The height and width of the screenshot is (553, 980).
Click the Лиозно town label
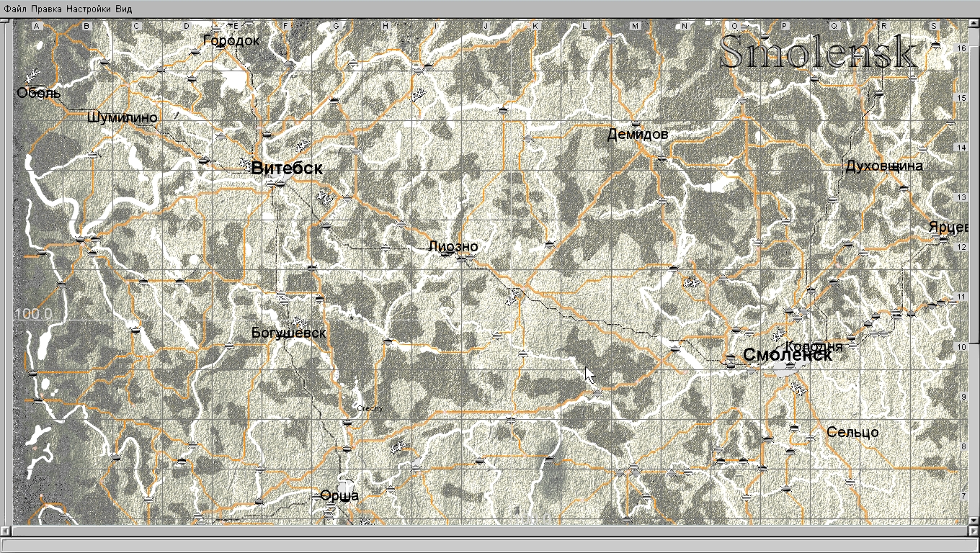point(453,246)
